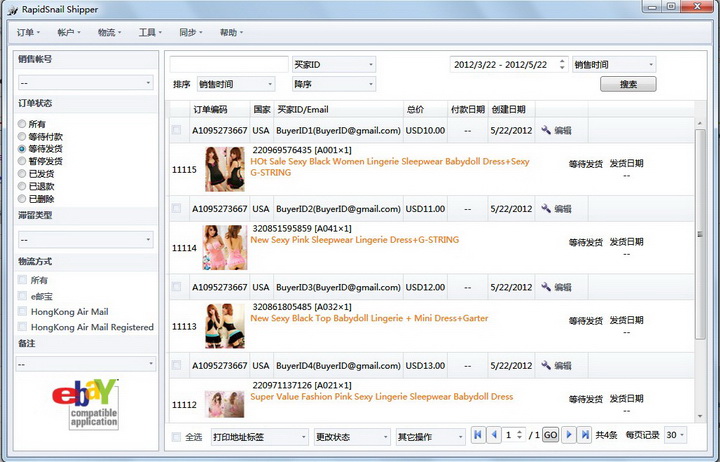This screenshot has width=720, height=462.
Task: Click the search keyword input field
Action: 229,65
